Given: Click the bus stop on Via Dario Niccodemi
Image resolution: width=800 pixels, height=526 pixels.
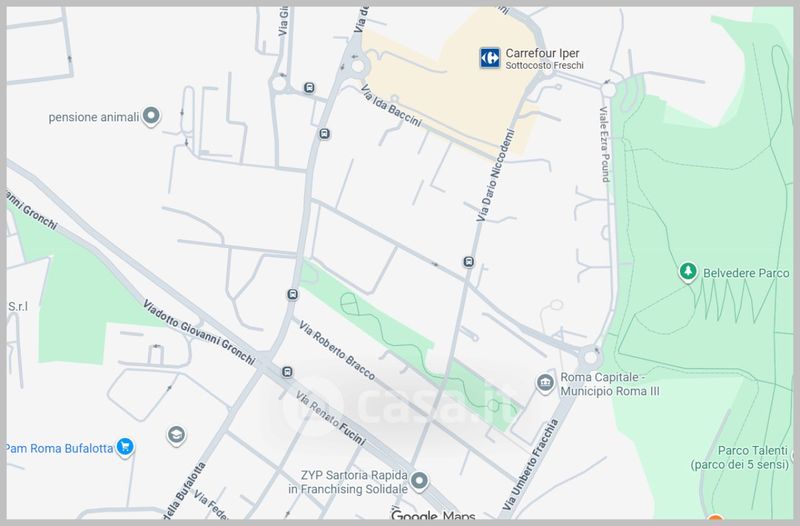Looking at the screenshot, I should [468, 262].
